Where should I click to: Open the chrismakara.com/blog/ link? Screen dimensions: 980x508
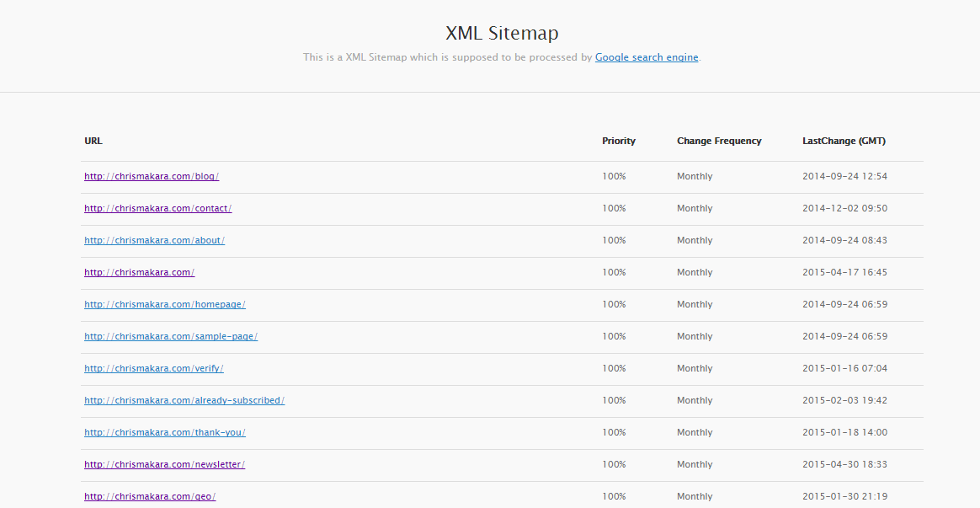(152, 176)
